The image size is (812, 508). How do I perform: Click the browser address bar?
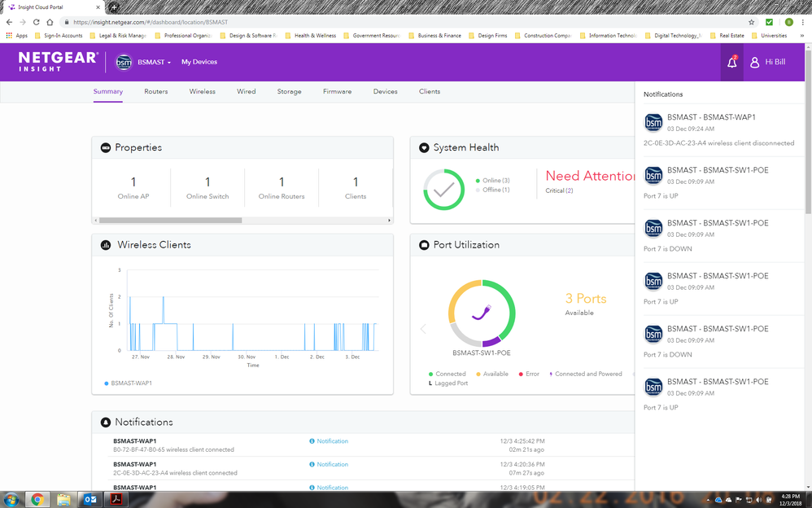pyautogui.click(x=404, y=22)
